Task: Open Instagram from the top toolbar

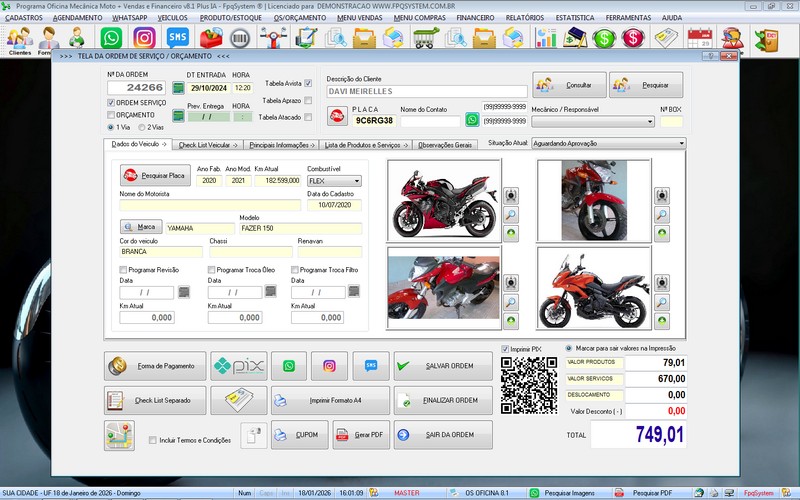Action: [144, 39]
